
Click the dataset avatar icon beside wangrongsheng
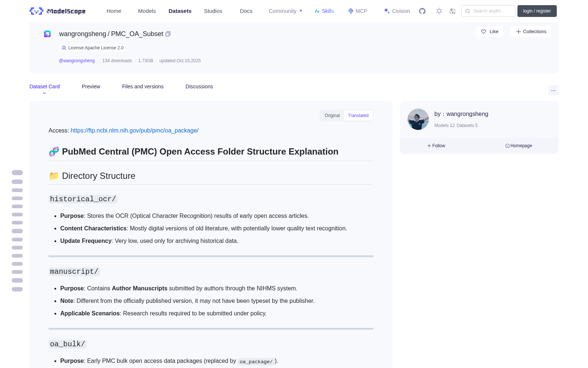47,34
